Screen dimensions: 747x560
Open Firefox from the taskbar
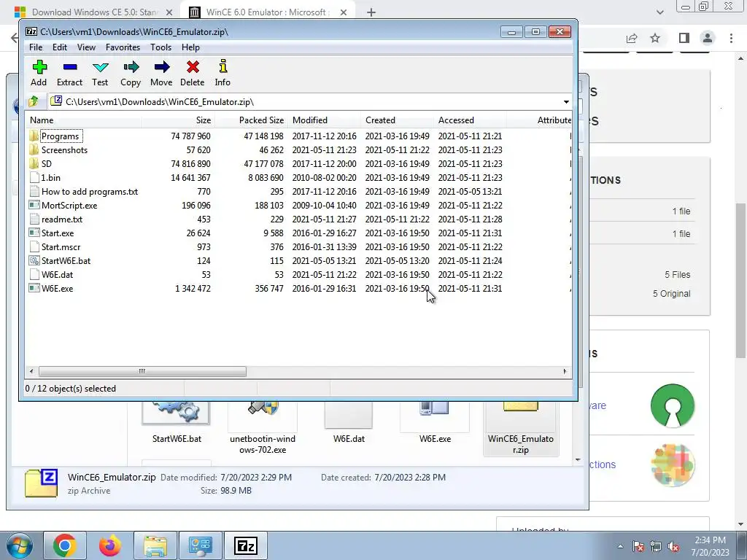(x=110, y=545)
